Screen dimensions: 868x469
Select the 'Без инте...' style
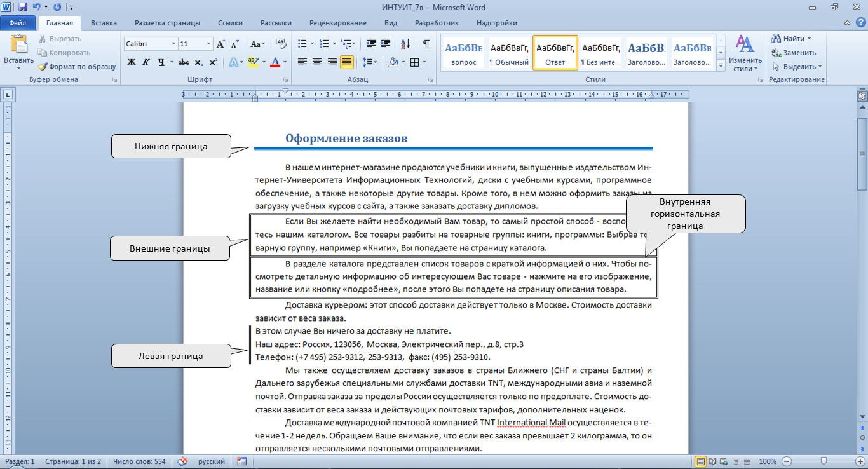pos(601,53)
